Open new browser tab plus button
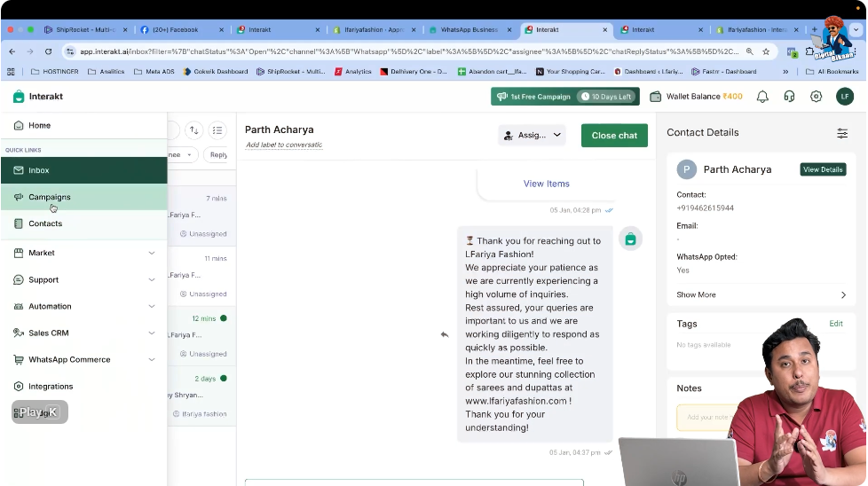 click(x=814, y=30)
